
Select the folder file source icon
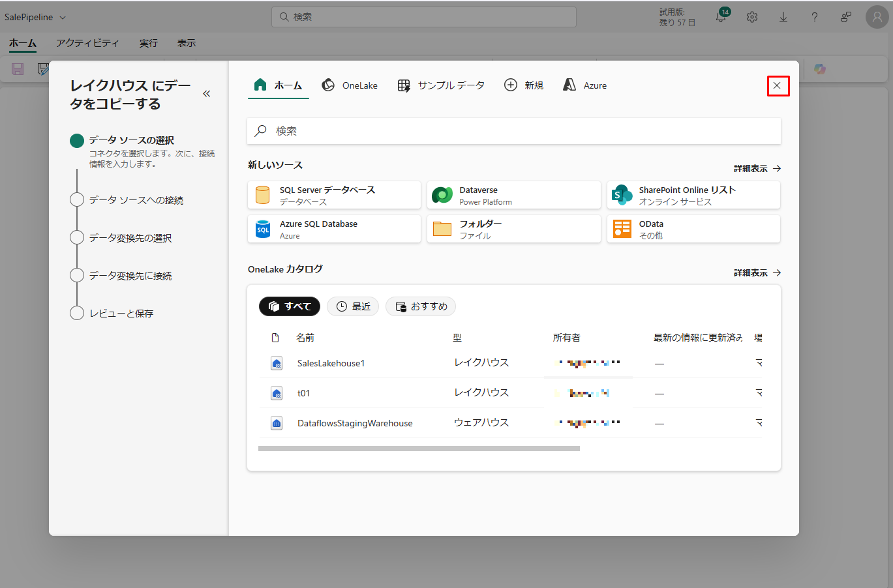(442, 229)
